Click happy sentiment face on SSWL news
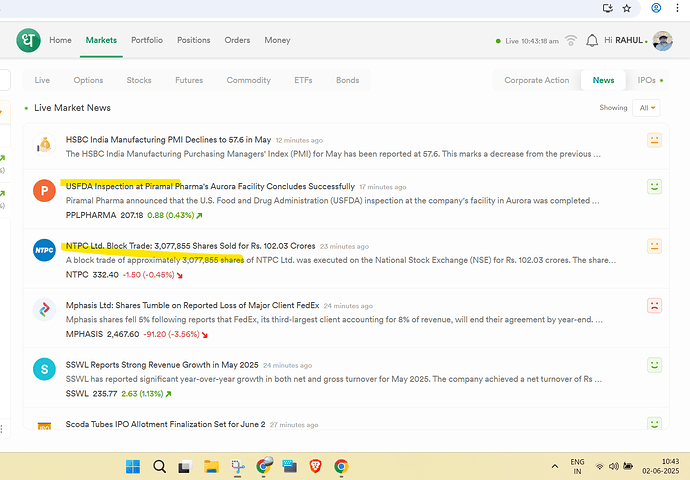690x480 pixels. click(654, 365)
